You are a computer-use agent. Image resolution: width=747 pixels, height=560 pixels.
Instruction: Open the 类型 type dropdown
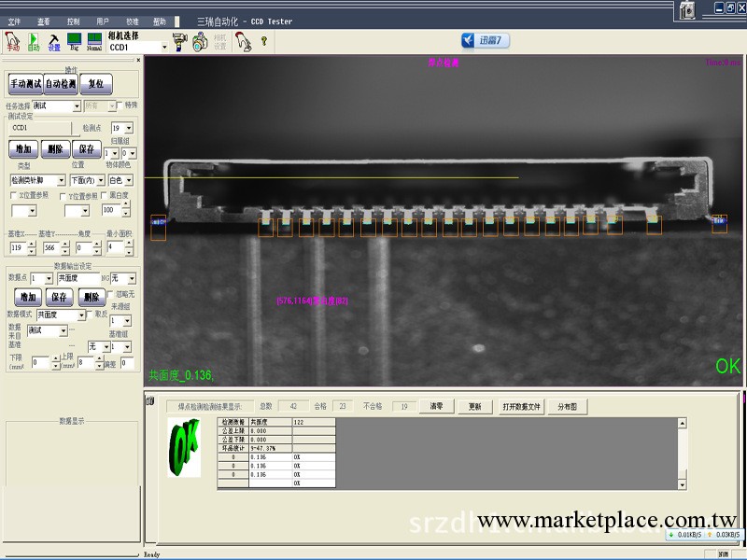pyautogui.click(x=61, y=180)
